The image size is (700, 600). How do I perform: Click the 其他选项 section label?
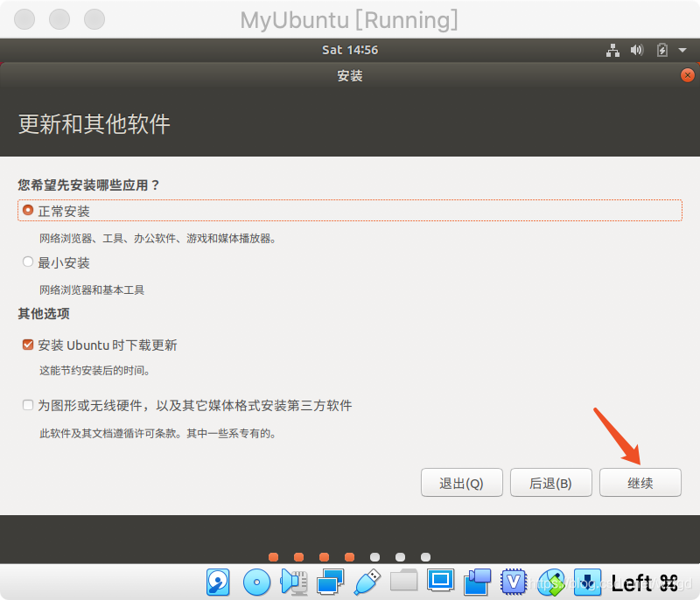click(x=44, y=314)
